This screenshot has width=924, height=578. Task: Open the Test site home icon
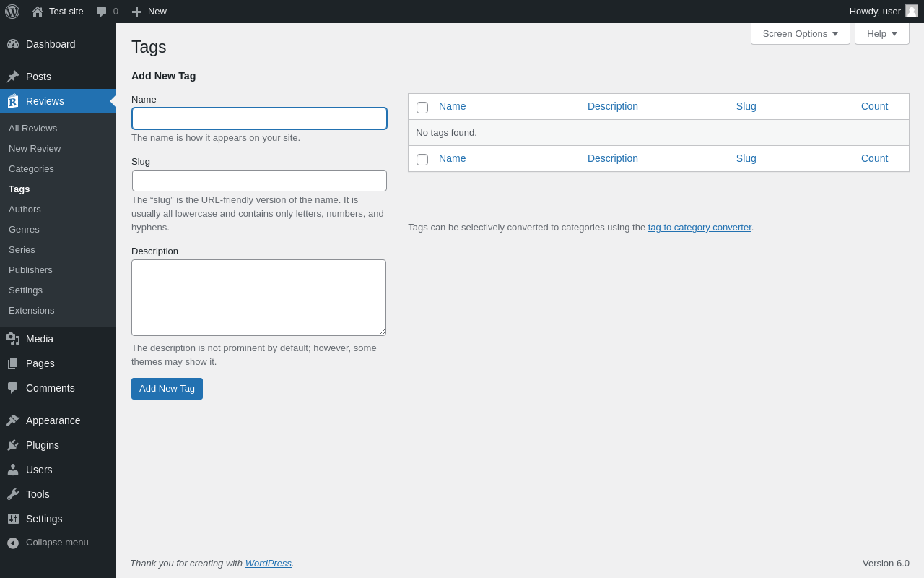click(x=38, y=12)
